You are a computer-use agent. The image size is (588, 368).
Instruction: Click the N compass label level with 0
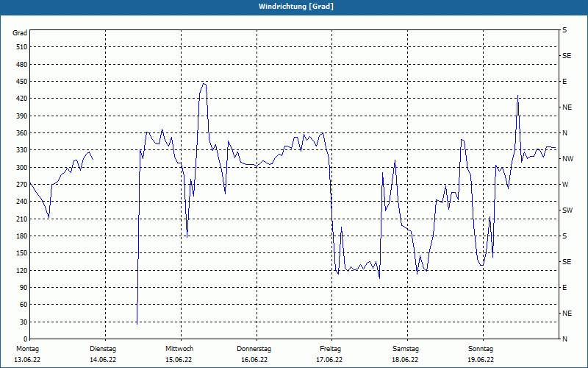(x=564, y=339)
